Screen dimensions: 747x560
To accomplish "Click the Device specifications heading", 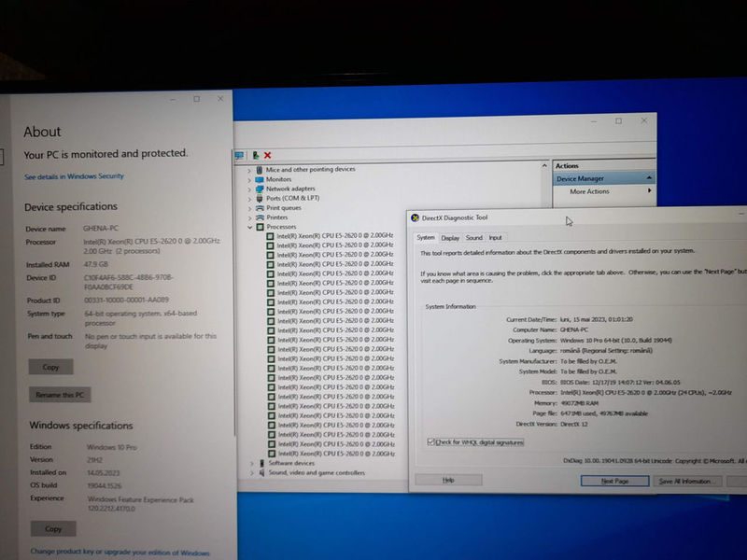I will point(71,206).
